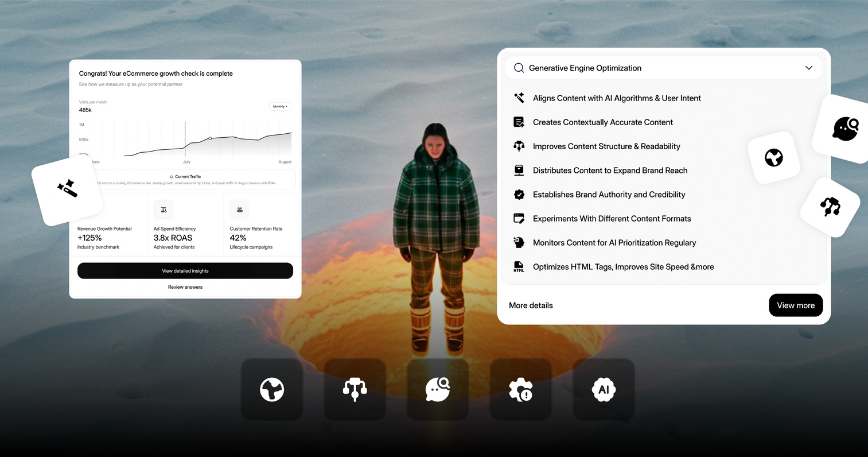868x457 pixels.
Task: Click the data point marker on traffic chart
Action: pyautogui.click(x=210, y=138)
